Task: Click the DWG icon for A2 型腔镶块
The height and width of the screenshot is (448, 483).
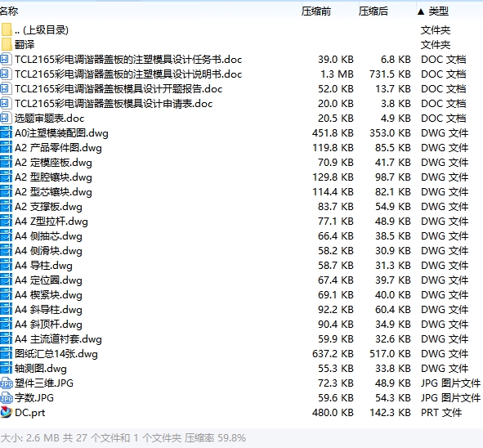Action: pyautogui.click(x=6, y=177)
